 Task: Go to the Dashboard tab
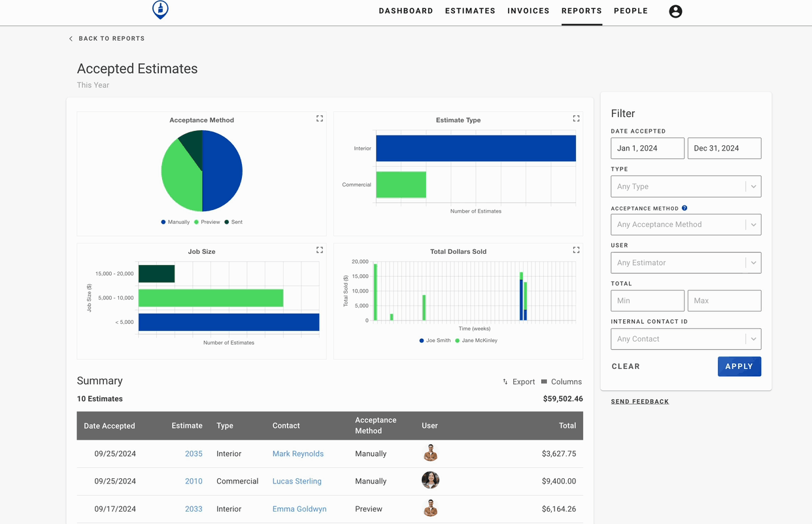tap(406, 11)
